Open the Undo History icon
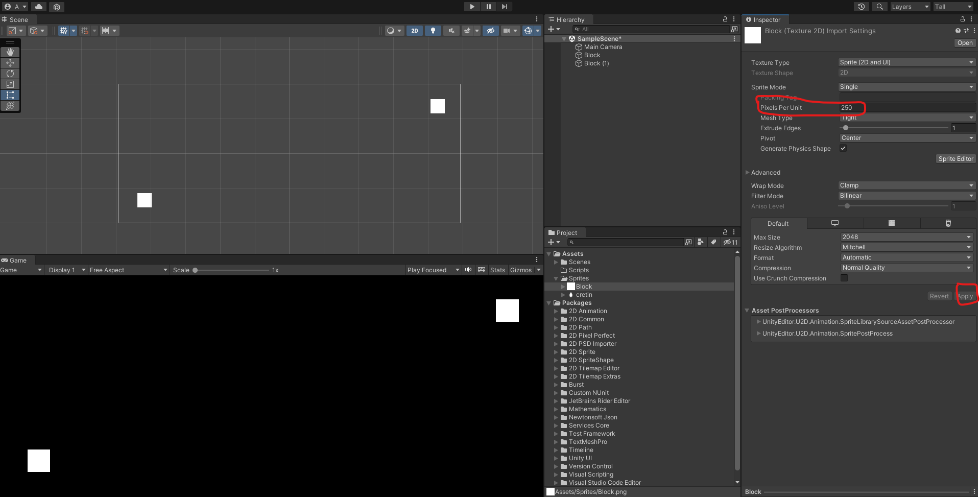 point(862,7)
